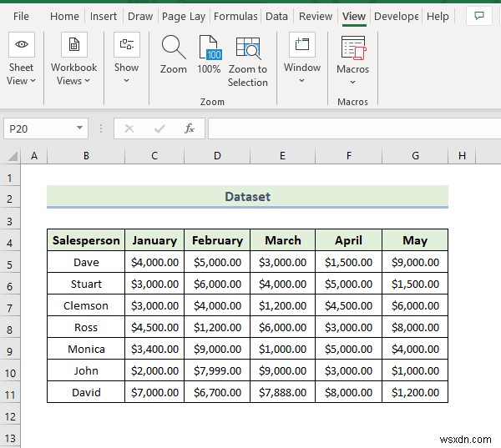Select the May header cell
Screen dimensions: 501x448
[x=415, y=240]
